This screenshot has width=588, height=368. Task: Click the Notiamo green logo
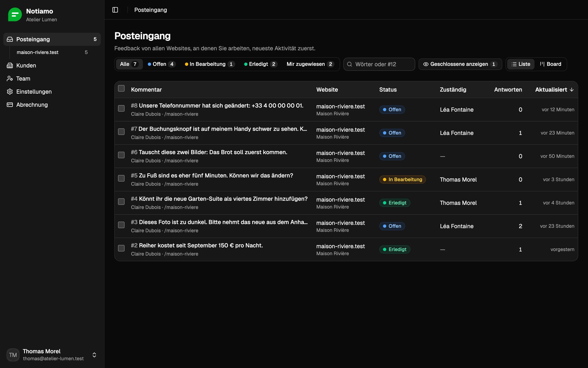pos(15,15)
